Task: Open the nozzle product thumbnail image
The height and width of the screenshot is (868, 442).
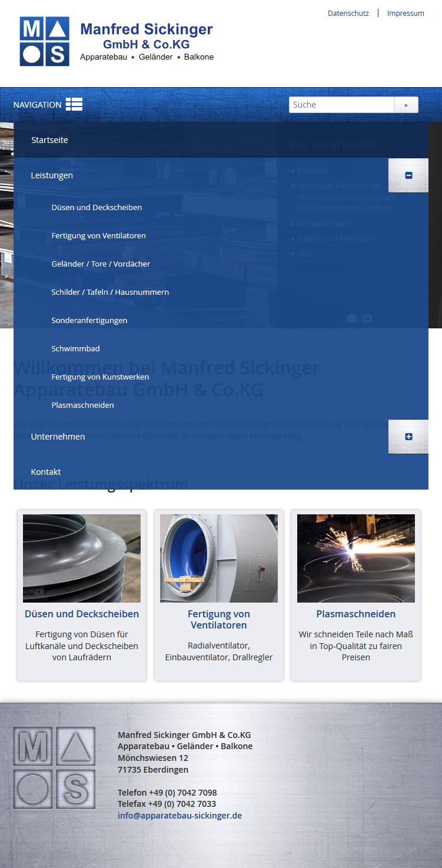Action: pyautogui.click(x=82, y=558)
